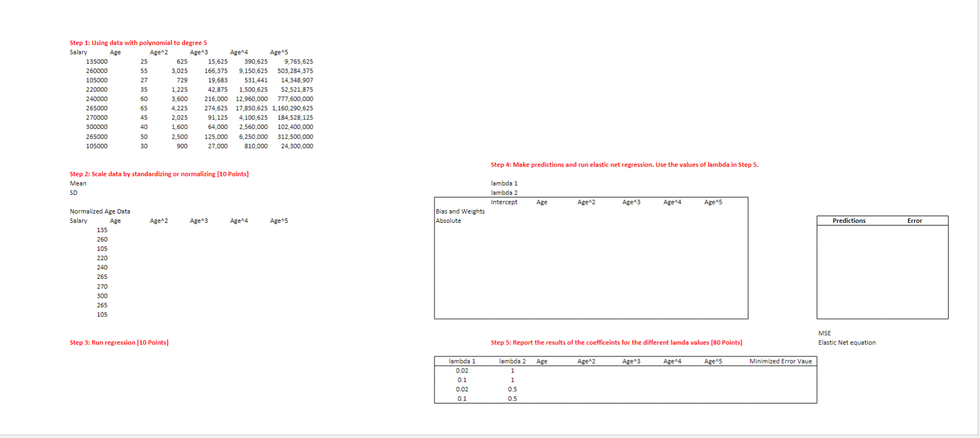980x438 pixels.
Task: Click the Age^3 value 15,625
Action: 218,61
